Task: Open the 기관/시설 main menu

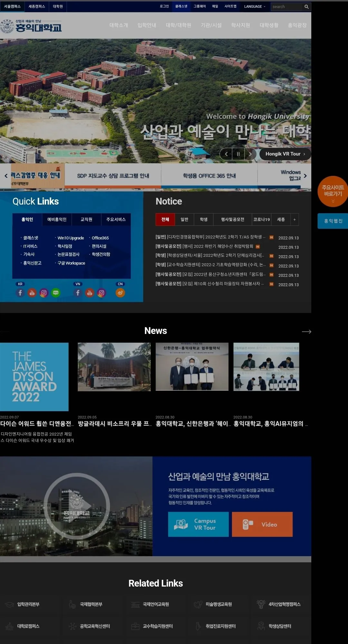Action: click(211, 25)
